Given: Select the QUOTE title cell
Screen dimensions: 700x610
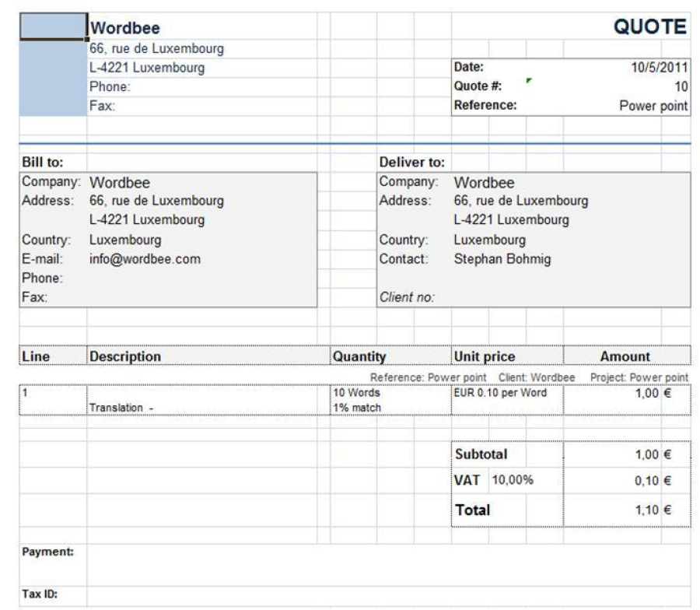Looking at the screenshot, I should click(650, 27).
